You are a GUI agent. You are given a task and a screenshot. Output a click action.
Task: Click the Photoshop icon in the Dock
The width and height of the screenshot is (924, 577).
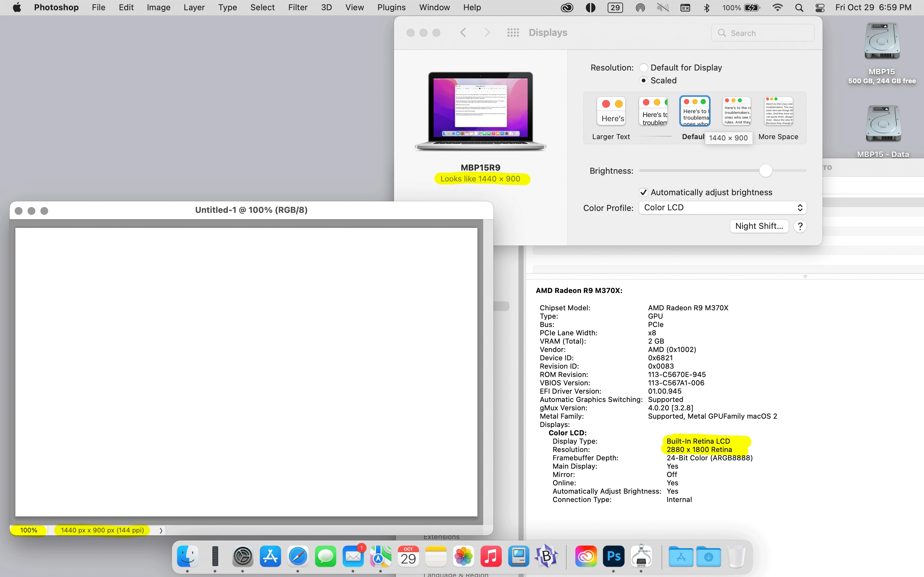(x=613, y=556)
